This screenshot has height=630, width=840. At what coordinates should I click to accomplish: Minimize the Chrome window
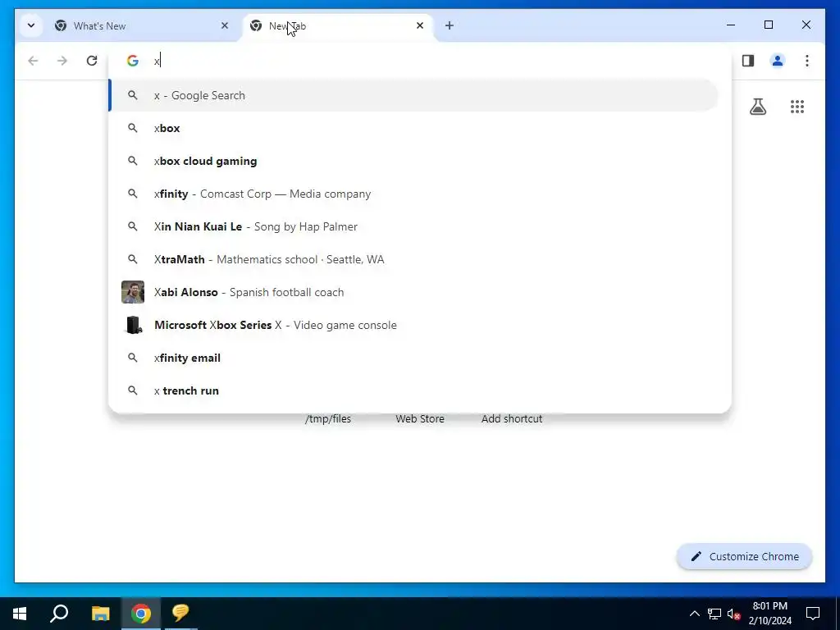[731, 25]
